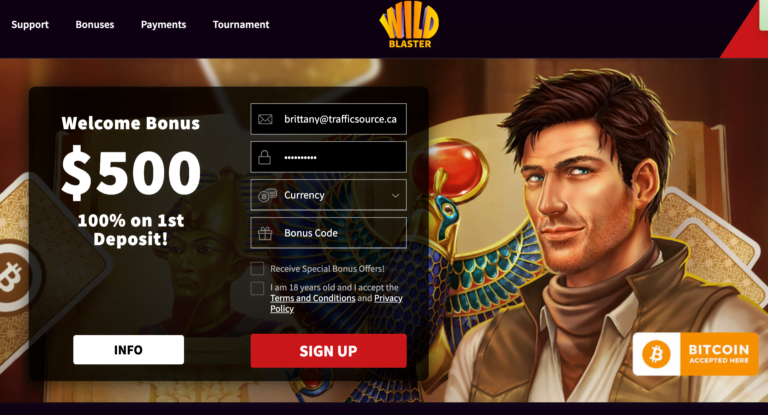This screenshot has height=415, width=768.
Task: Open the Support menu item
Action: pyautogui.click(x=30, y=24)
